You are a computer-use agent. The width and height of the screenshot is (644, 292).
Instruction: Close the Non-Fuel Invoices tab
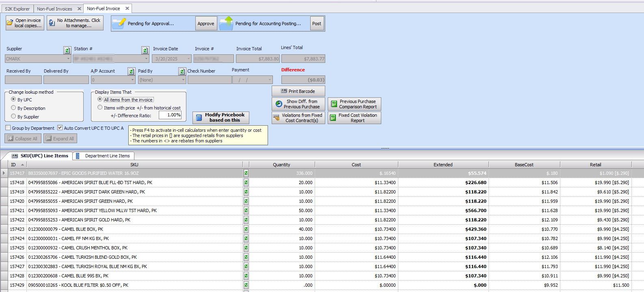point(79,9)
